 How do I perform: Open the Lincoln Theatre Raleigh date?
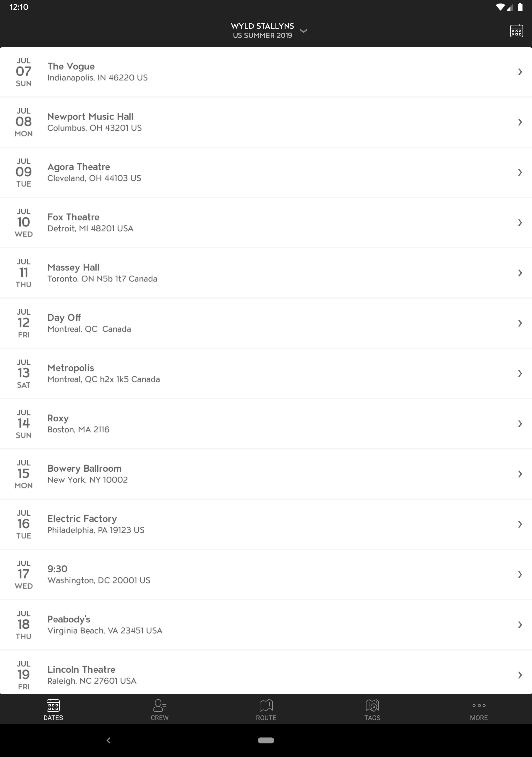coord(266,673)
